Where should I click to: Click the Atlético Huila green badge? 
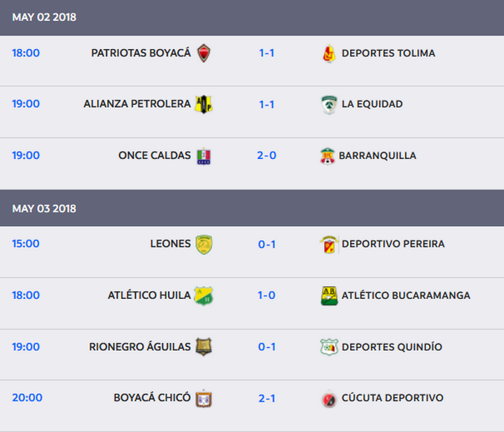click(204, 296)
